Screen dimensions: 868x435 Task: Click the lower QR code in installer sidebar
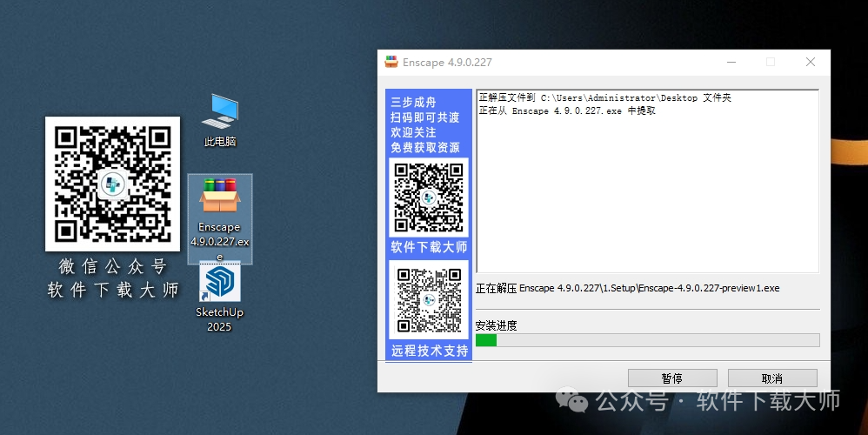(x=429, y=299)
